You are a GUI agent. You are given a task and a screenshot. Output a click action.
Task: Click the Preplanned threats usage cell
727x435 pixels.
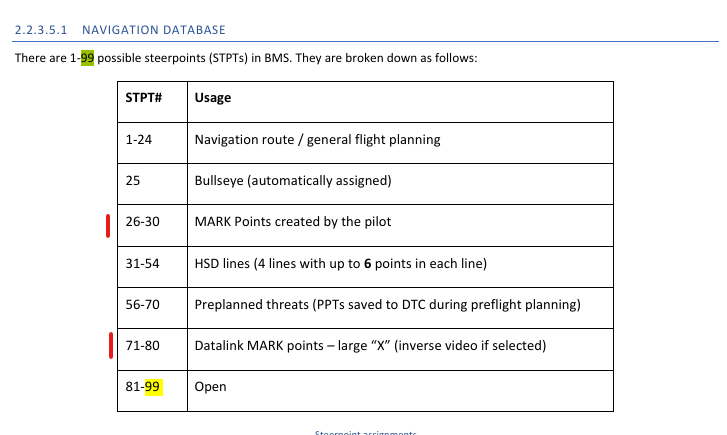401,308
